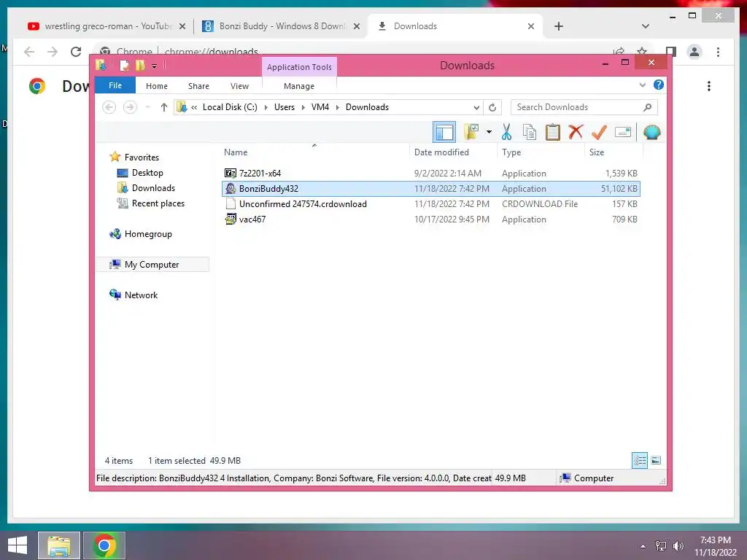Viewport: 747px width, 560px height.
Task: Expand the chevron after Users breadcrumb
Action: pyautogui.click(x=303, y=107)
